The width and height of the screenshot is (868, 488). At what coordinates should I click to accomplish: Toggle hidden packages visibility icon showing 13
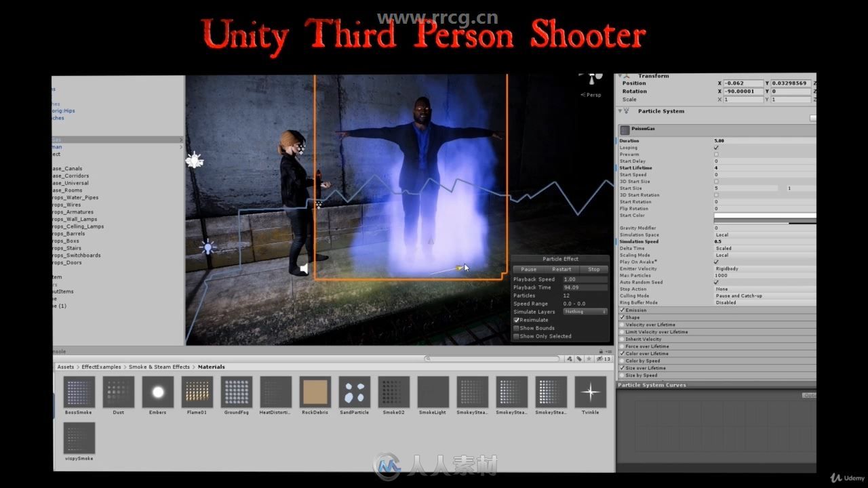(604, 359)
